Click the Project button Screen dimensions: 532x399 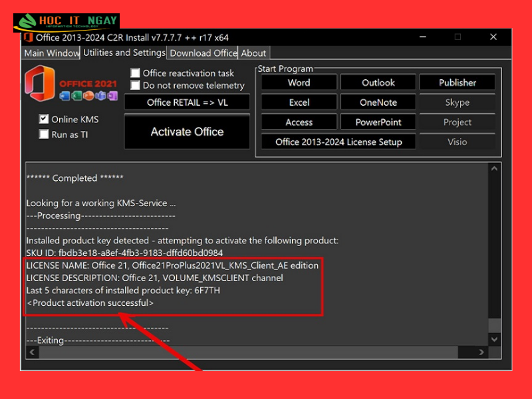coord(457,122)
